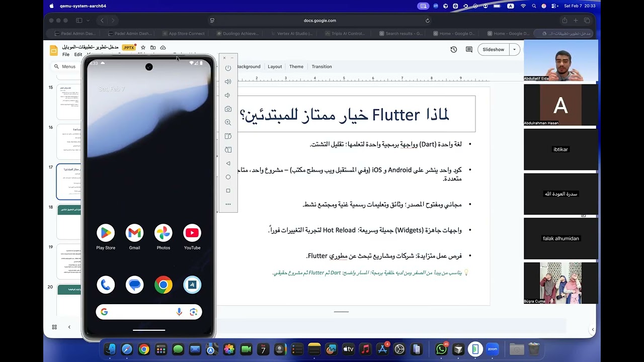Click the move to folder icon
This screenshot has height=362, width=644.
pyautogui.click(x=153, y=47)
